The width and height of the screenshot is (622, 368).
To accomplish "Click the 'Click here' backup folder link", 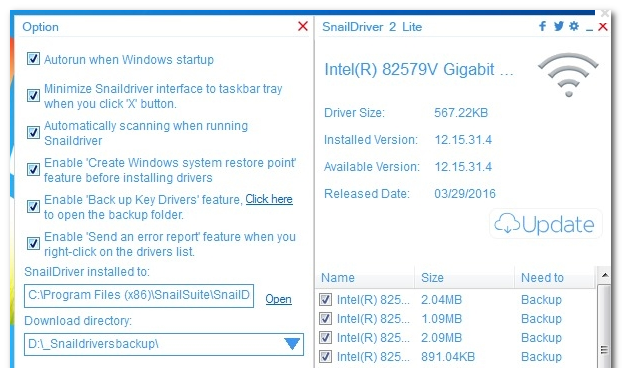I will [x=269, y=199].
